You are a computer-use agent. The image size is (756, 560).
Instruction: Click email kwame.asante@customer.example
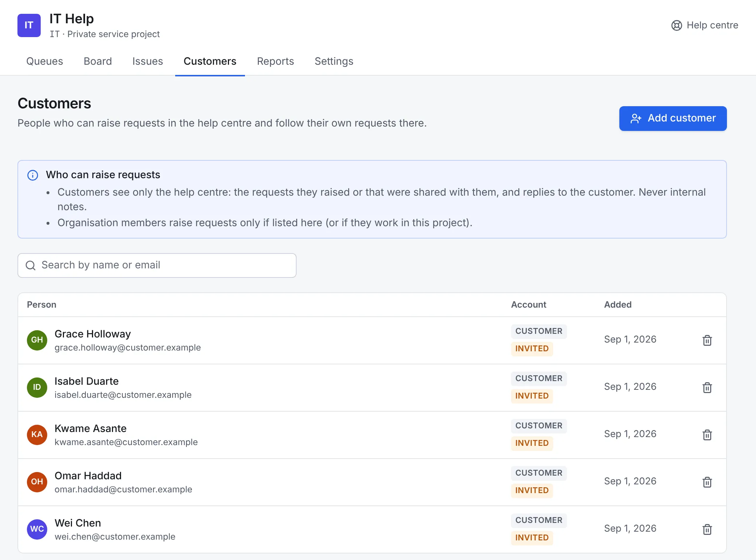(x=126, y=442)
